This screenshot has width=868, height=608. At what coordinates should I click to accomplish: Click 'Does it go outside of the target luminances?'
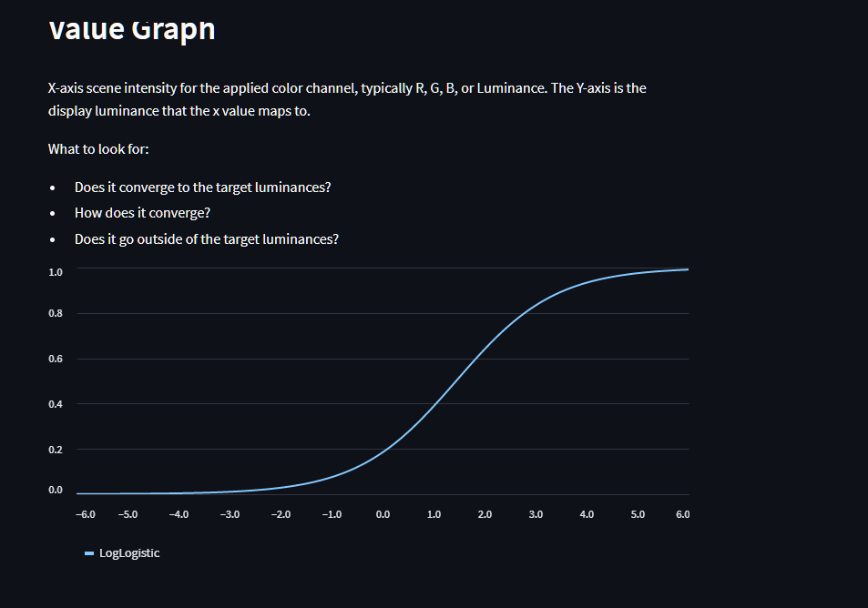pos(207,239)
